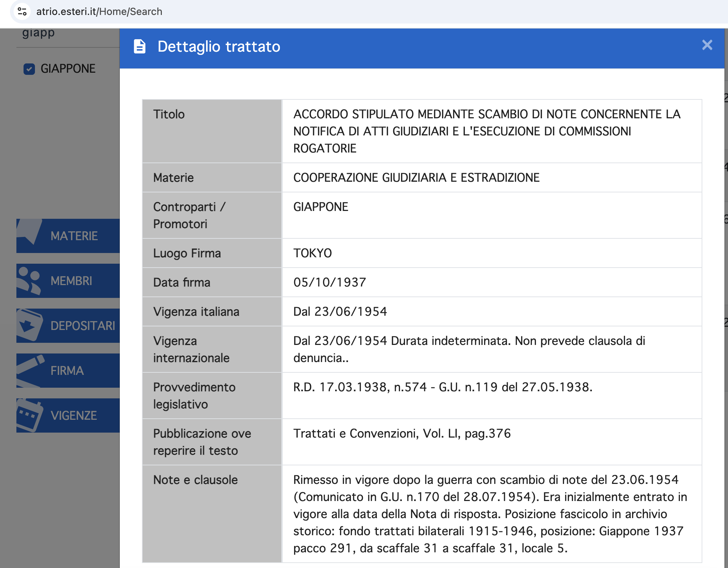
Task: Click the MEMBRI people icon
Action: (x=29, y=281)
